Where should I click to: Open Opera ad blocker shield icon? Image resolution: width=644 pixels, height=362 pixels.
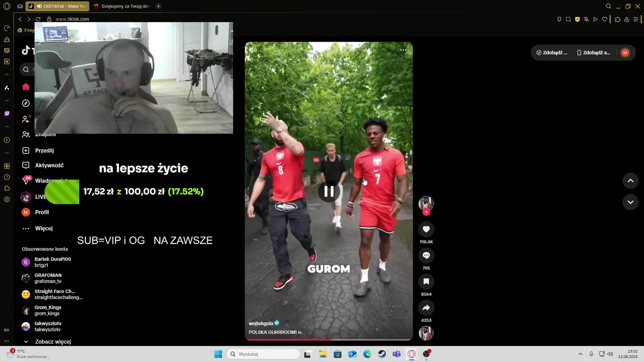(x=577, y=19)
